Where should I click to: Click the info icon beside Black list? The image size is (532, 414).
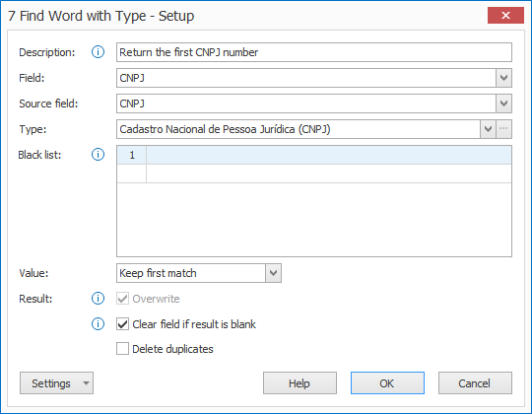[x=98, y=155]
